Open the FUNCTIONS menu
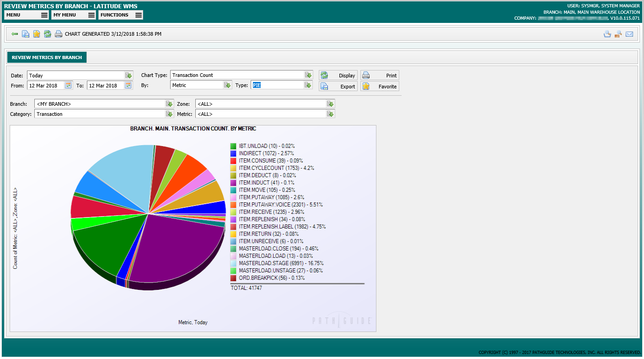 tap(121, 15)
